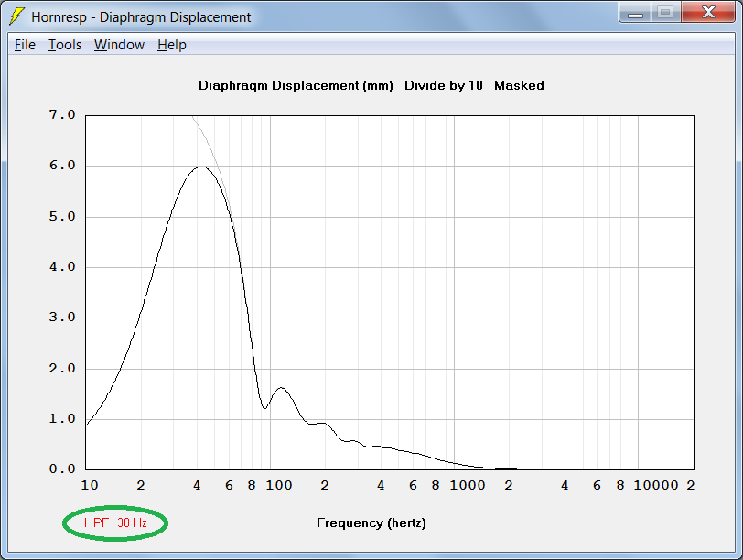Click the Masked label in chart title
Viewport: 743px width, 560px height.
[519, 86]
